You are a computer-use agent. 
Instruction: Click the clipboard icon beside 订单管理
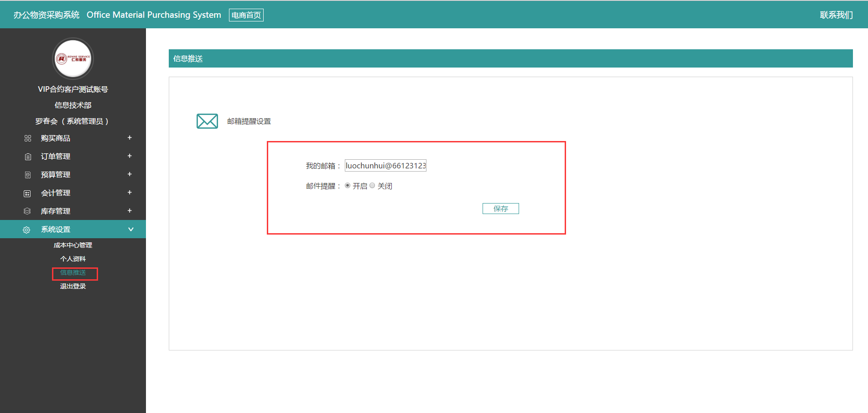click(28, 157)
